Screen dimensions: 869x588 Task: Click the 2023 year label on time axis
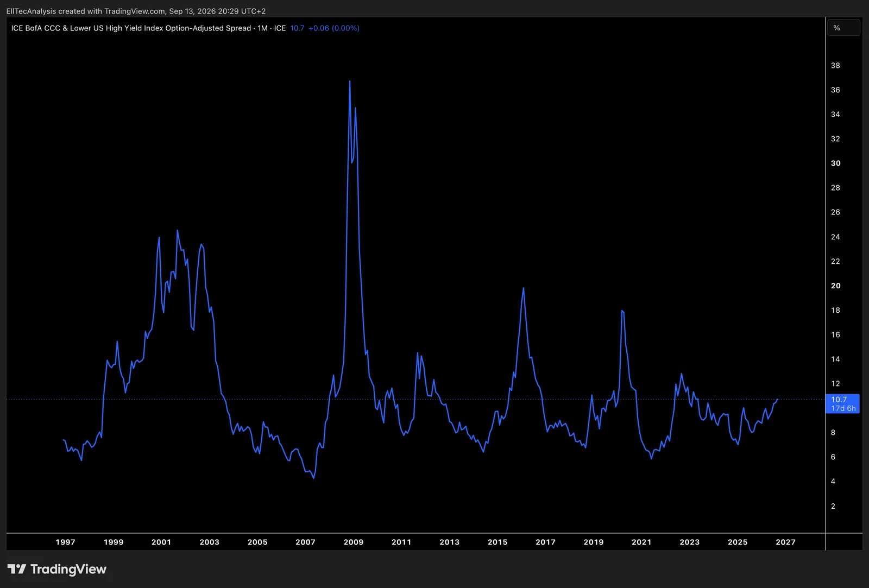click(690, 542)
